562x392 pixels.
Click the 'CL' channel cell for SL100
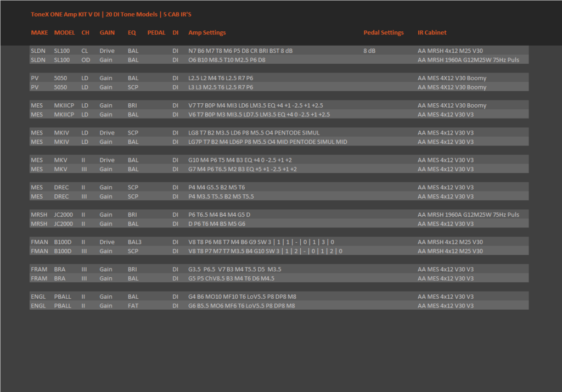[x=85, y=51]
